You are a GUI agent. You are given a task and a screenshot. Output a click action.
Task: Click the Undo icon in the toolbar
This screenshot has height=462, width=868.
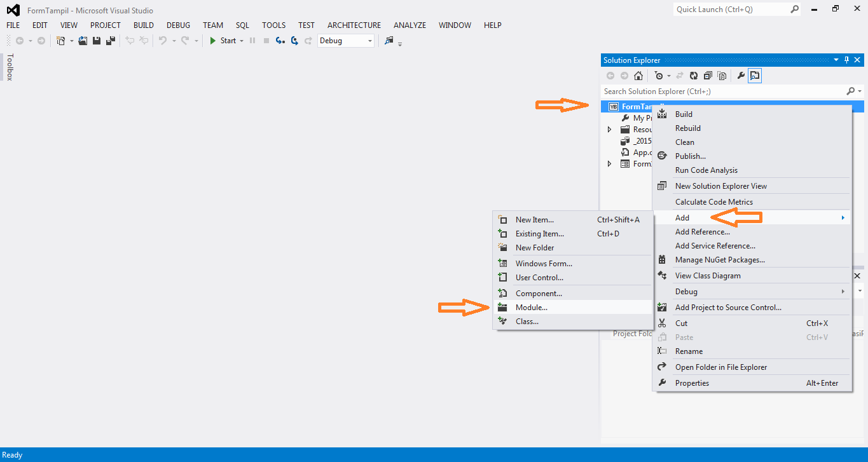click(x=163, y=40)
